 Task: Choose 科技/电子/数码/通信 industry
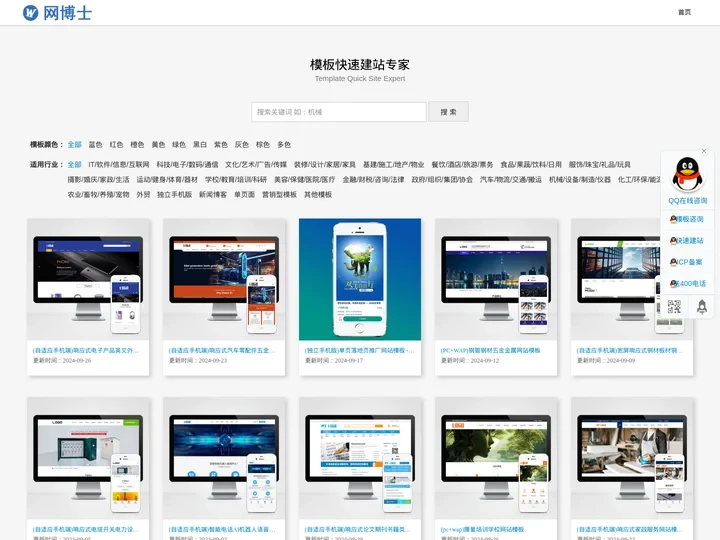[187, 164]
